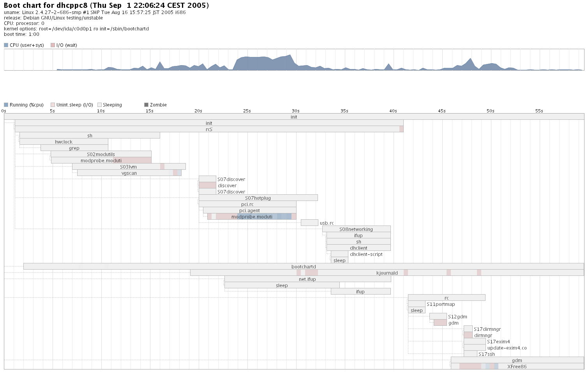Image resolution: width=588 pixels, height=373 pixels.
Task: Click the Zombie legend swatch
Action: point(146,105)
